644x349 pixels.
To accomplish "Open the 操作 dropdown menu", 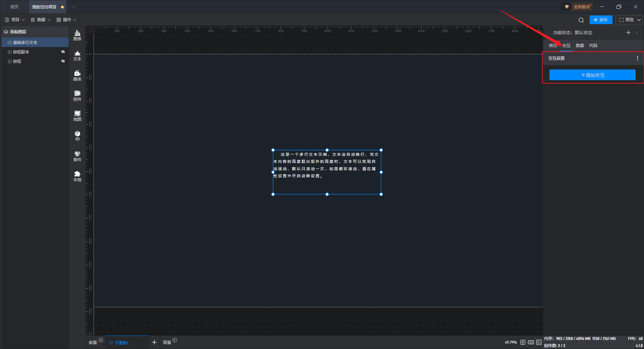I will tap(66, 20).
